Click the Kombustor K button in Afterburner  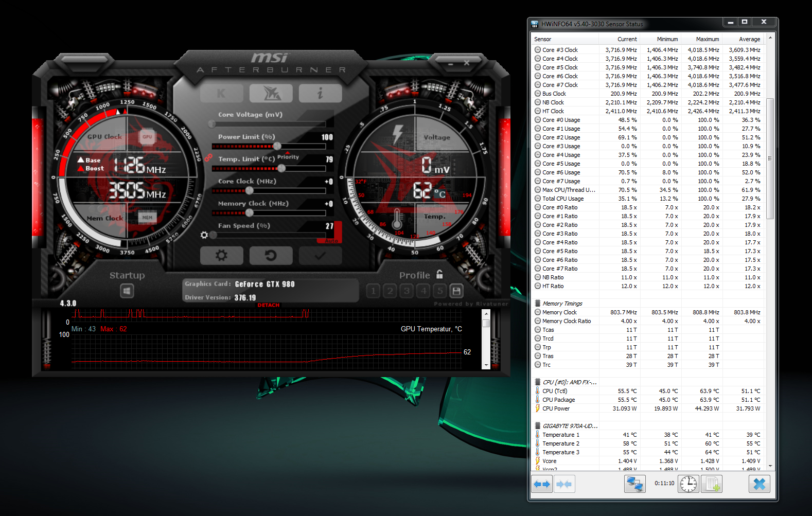point(221,93)
